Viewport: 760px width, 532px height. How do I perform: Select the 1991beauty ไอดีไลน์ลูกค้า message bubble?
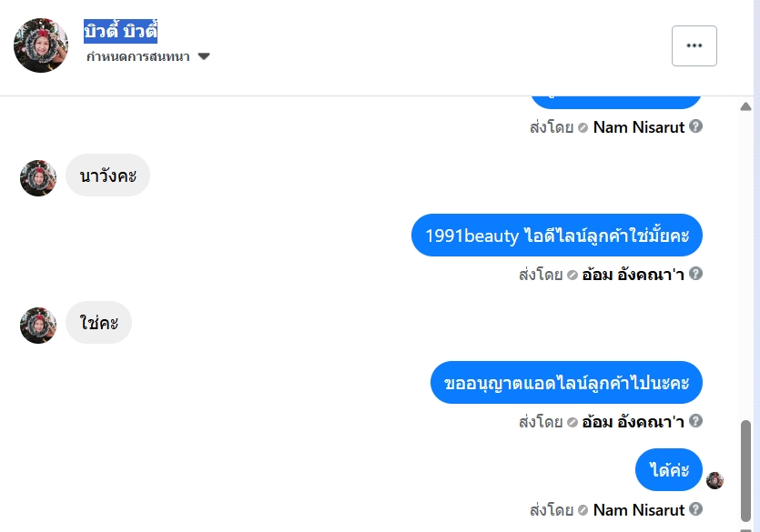pyautogui.click(x=556, y=236)
